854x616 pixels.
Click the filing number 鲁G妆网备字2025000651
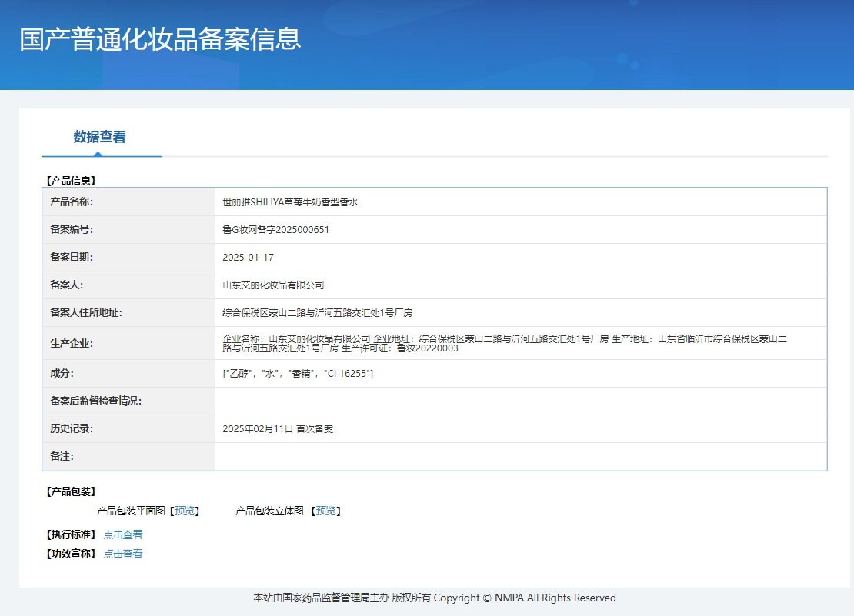[x=275, y=230]
